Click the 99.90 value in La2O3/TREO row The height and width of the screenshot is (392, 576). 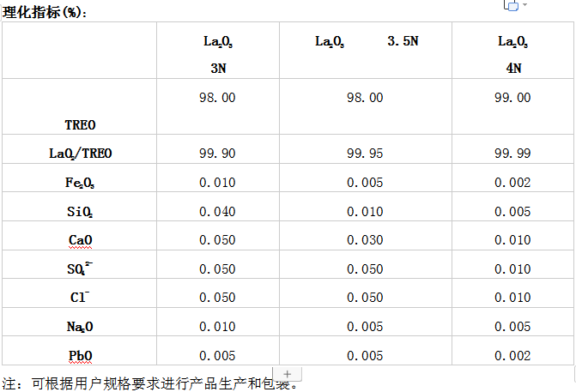tap(217, 154)
